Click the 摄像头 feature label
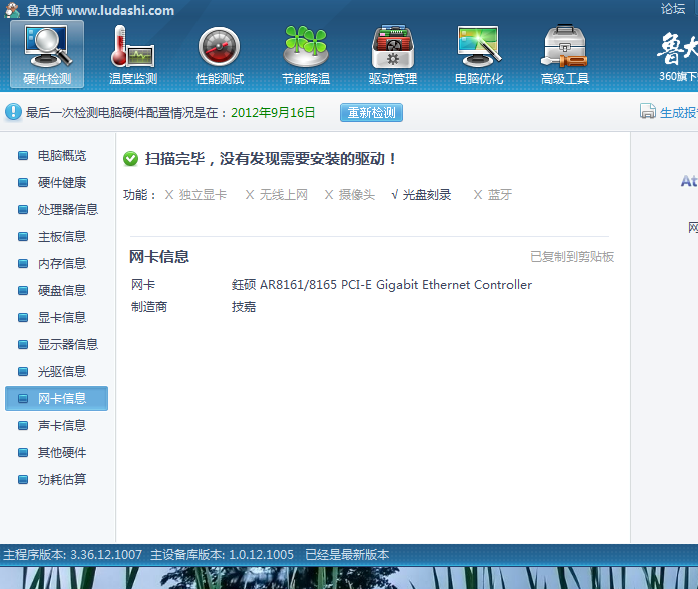The width and height of the screenshot is (698, 589). tap(357, 195)
